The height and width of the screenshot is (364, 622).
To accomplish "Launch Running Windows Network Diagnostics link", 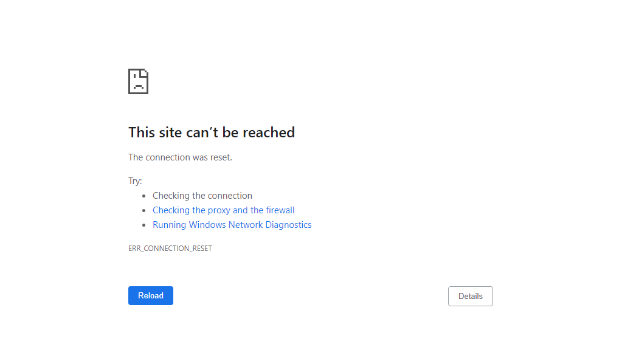I will click(232, 225).
